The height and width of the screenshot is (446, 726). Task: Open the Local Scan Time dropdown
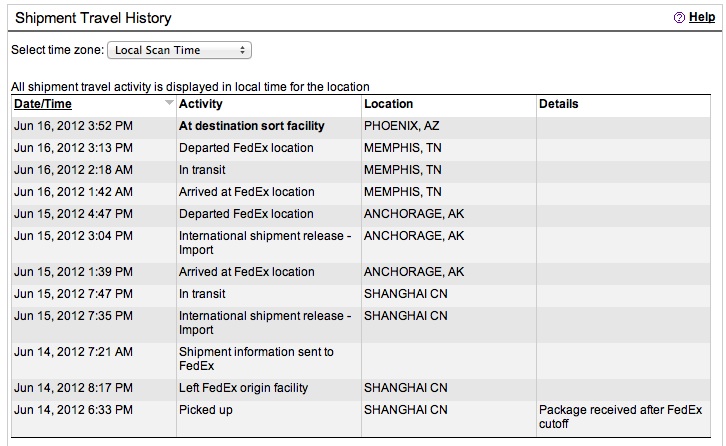[179, 50]
